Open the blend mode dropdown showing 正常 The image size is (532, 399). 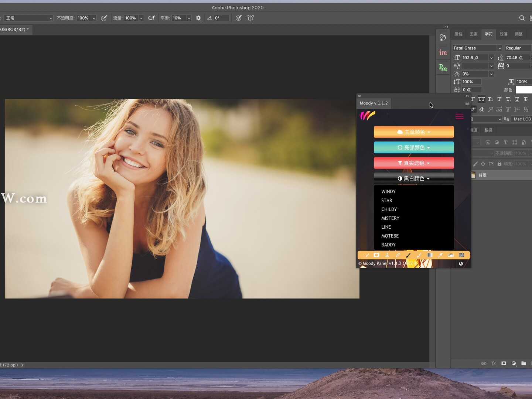point(28,18)
